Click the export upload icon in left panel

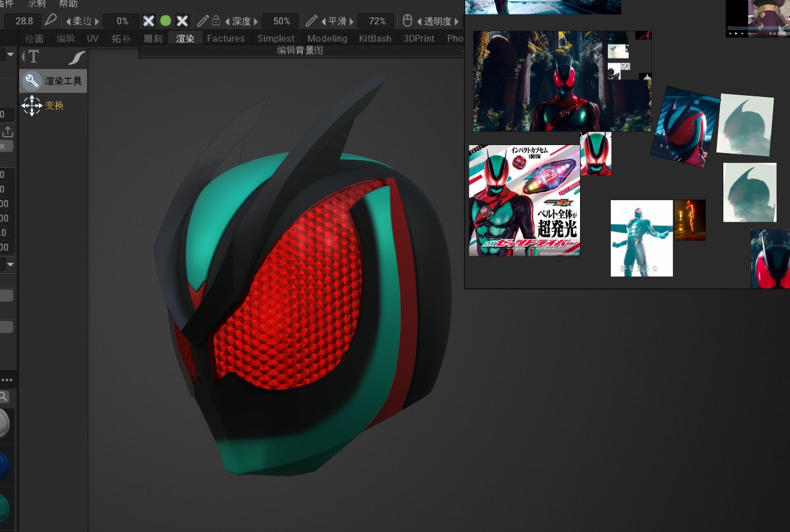click(8, 131)
